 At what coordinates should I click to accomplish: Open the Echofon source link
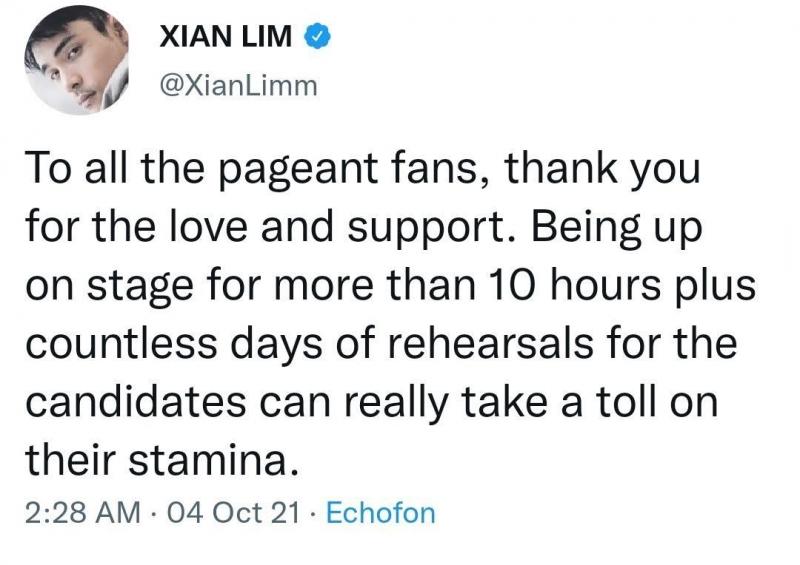[381, 514]
